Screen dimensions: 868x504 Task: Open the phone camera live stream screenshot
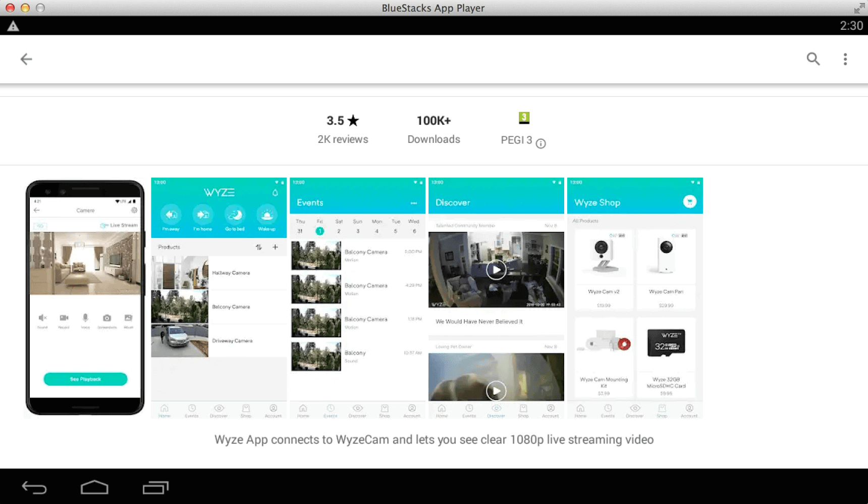tap(85, 297)
